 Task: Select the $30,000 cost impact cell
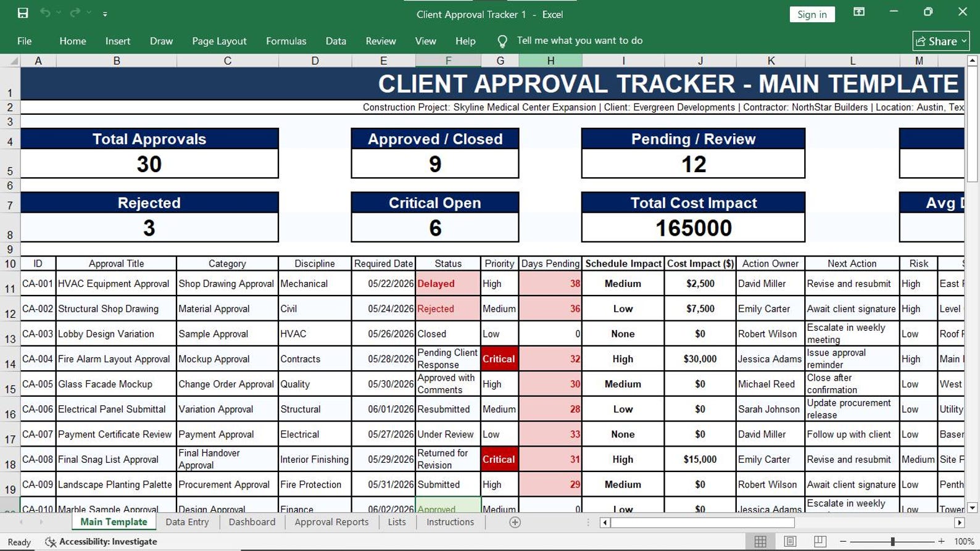[700, 359]
